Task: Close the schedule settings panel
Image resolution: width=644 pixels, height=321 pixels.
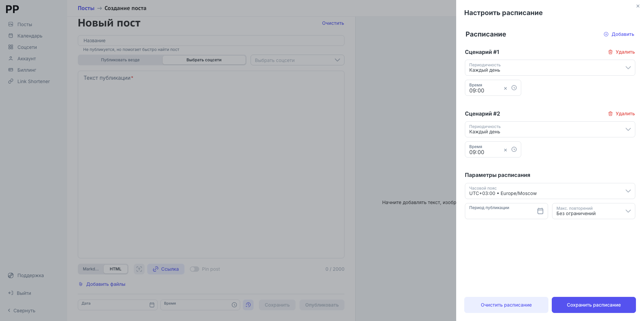Action: click(x=638, y=6)
